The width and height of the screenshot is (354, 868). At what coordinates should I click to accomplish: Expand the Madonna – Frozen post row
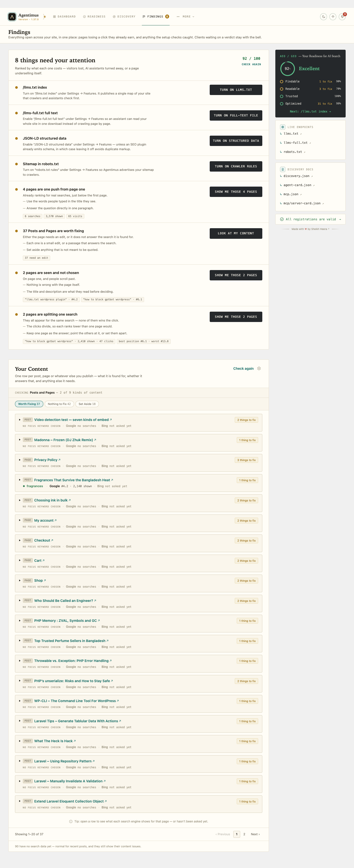pyautogui.click(x=19, y=440)
